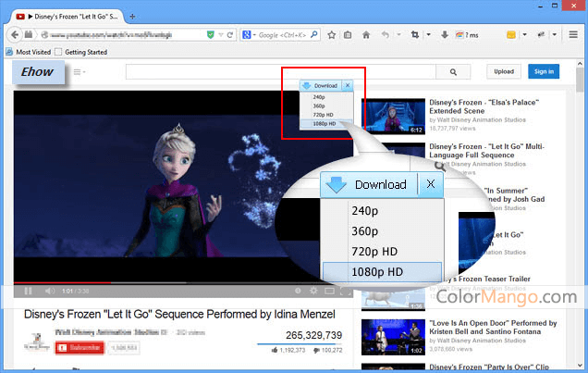Toggle fullscreen mode on the video player
Viewport: 588px width, 373px height.
[x=346, y=291]
